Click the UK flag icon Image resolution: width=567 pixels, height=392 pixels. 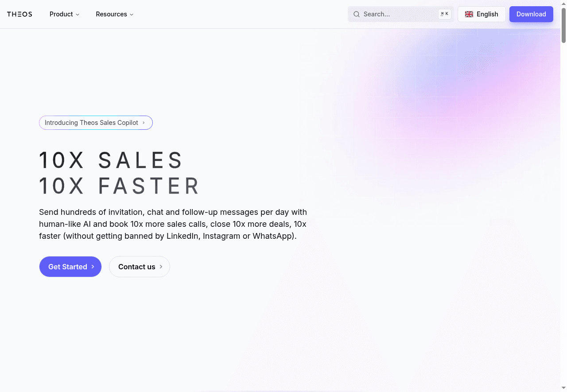469,14
